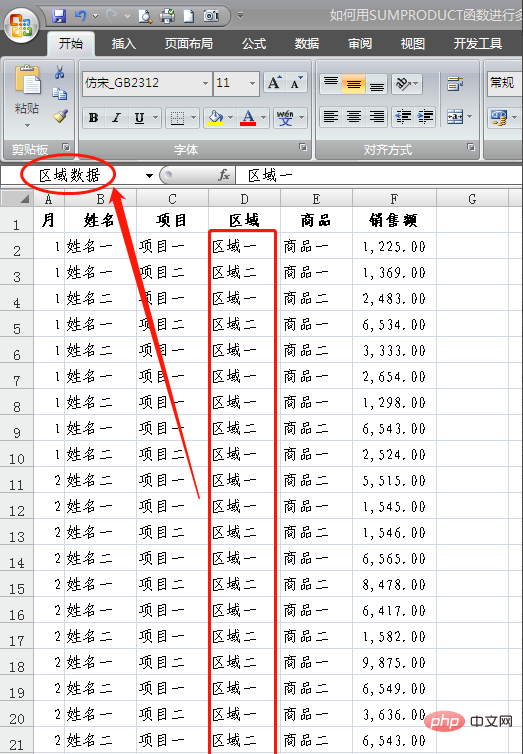Set middle vertical alignment
The height and width of the screenshot is (754, 523).
pyautogui.click(x=353, y=84)
